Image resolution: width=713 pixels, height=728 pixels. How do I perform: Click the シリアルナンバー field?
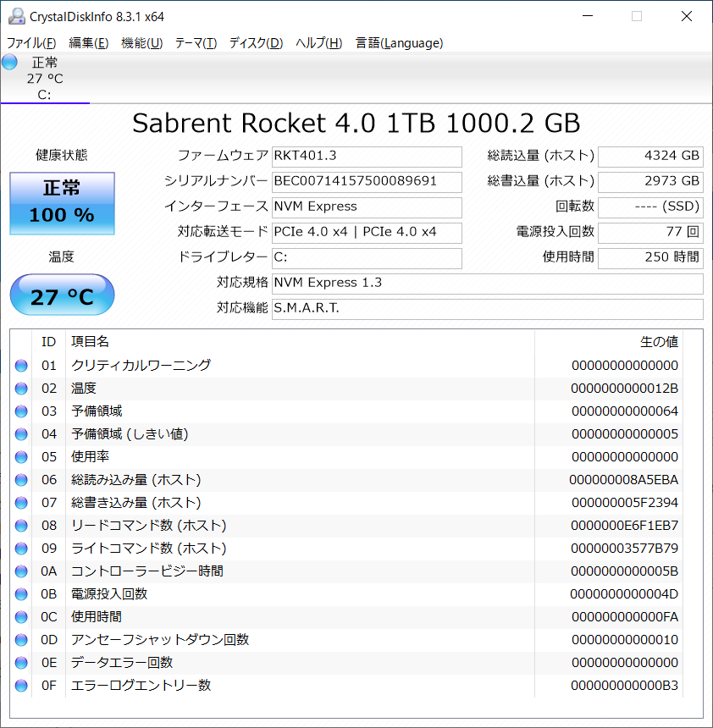(x=367, y=181)
